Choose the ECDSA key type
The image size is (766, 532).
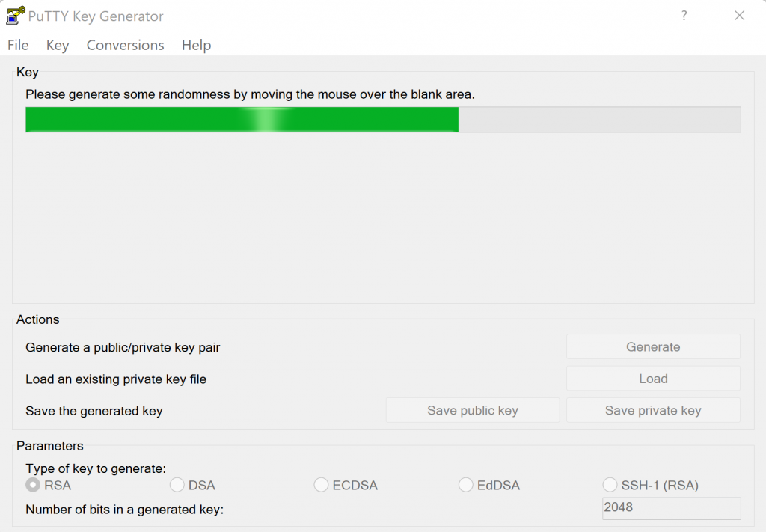pos(321,485)
